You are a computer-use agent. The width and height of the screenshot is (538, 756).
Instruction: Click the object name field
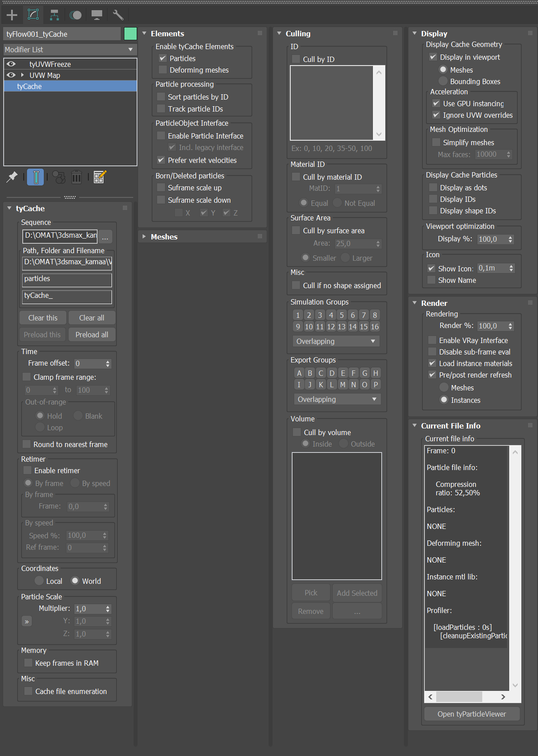coord(62,34)
